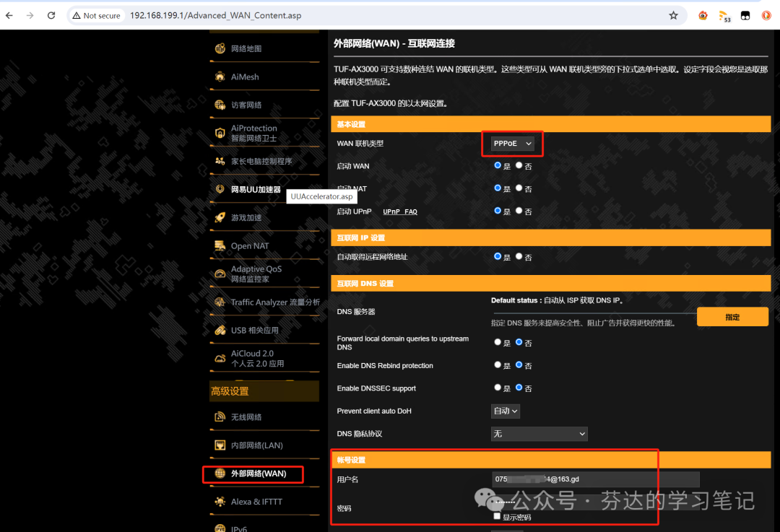
Task: Select 是 for 启动 WAN
Action: pos(498,165)
